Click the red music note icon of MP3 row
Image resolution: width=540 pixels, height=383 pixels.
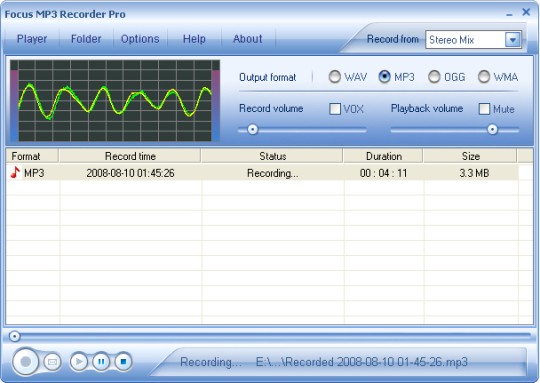[x=15, y=172]
